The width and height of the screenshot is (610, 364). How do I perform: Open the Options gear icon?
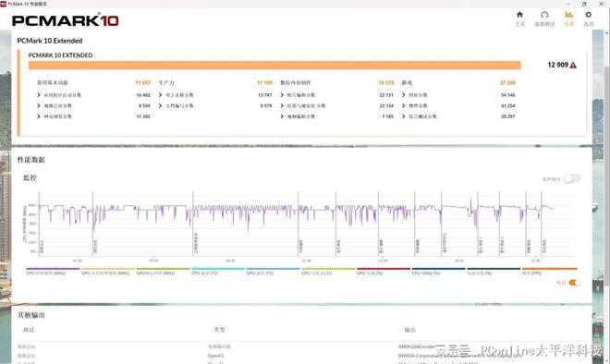588,18
